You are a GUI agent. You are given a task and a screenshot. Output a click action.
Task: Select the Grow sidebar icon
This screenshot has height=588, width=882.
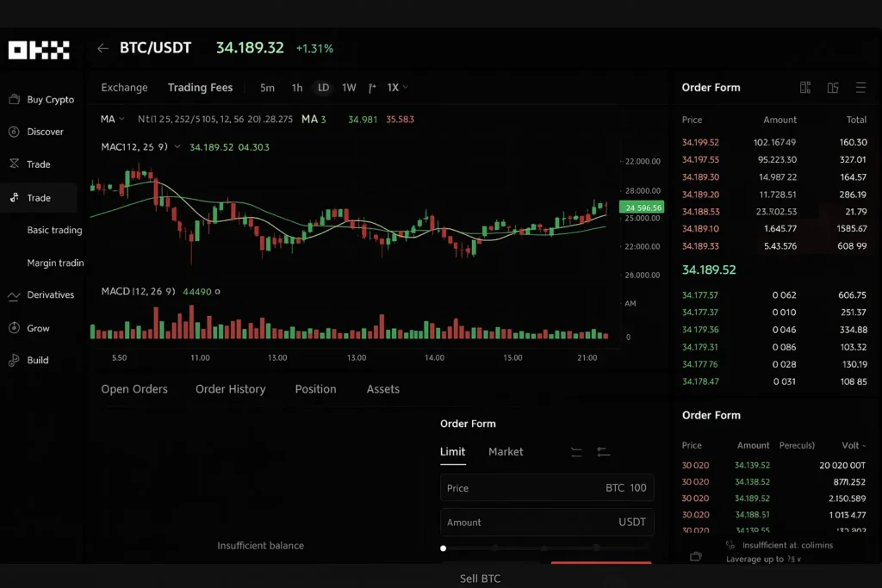pos(15,327)
